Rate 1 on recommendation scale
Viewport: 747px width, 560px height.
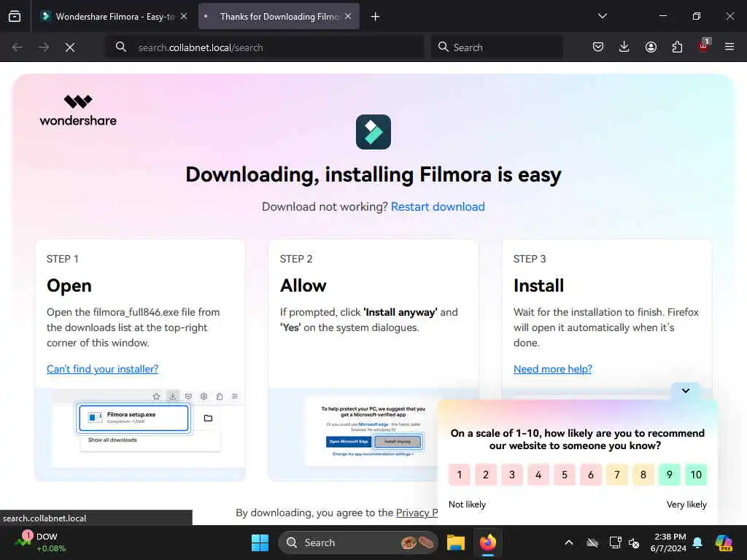[x=460, y=475]
